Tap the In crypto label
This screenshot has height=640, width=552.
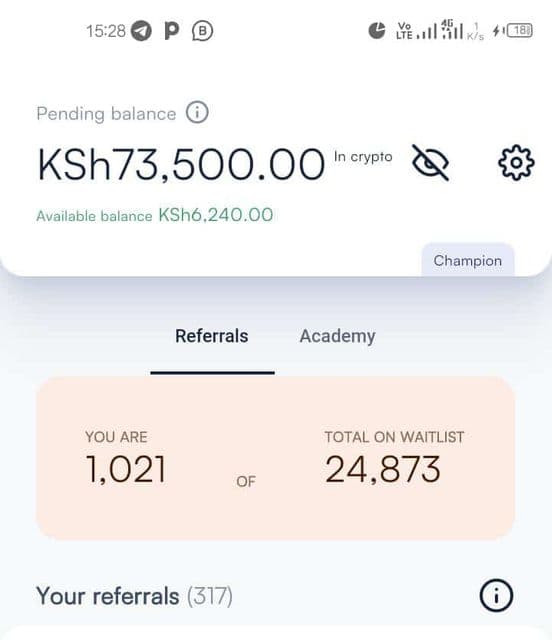tap(363, 157)
